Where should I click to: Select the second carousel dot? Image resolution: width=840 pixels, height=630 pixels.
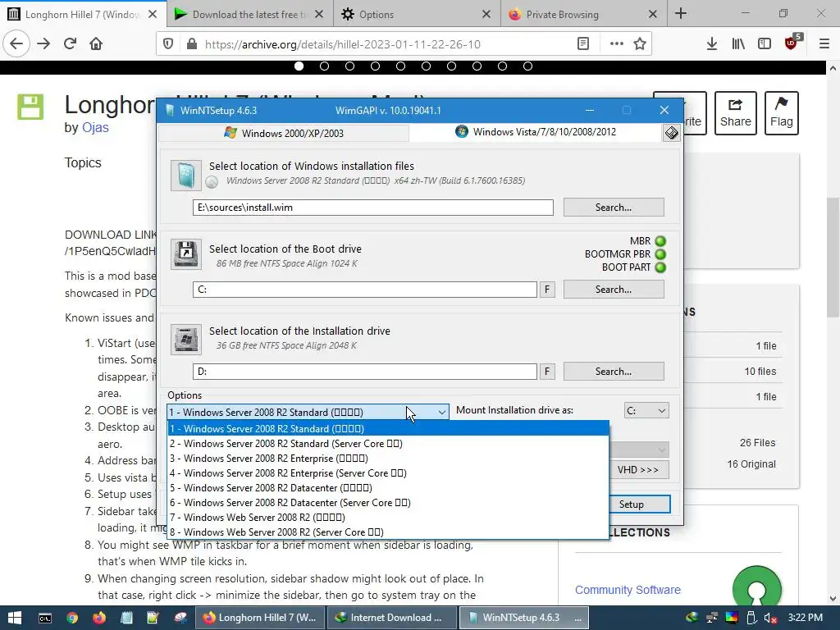(324, 66)
